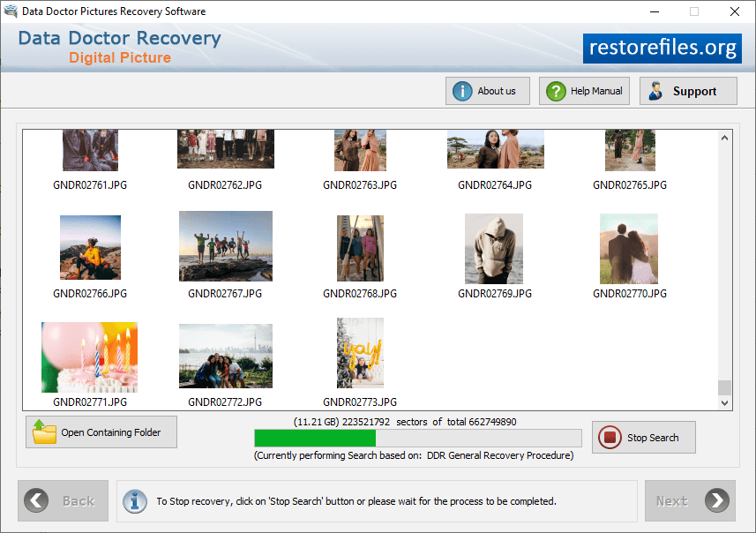The image size is (756, 533).
Task: Select the GNDR02766.JPG yellow jacket photo
Action: (x=90, y=247)
